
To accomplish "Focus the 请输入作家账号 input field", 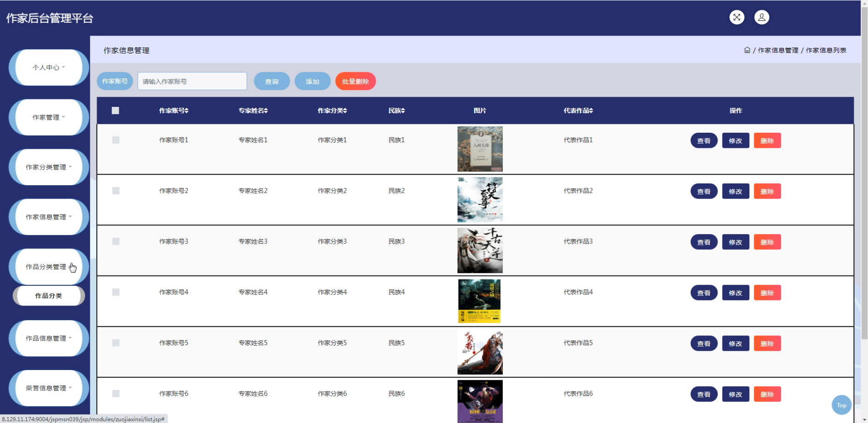I will pos(192,81).
